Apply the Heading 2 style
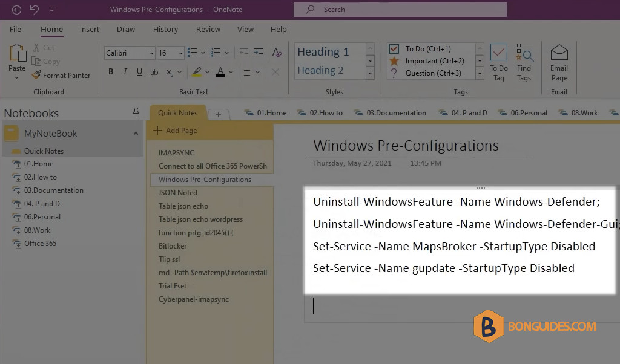This screenshot has height=364, width=620. point(320,70)
